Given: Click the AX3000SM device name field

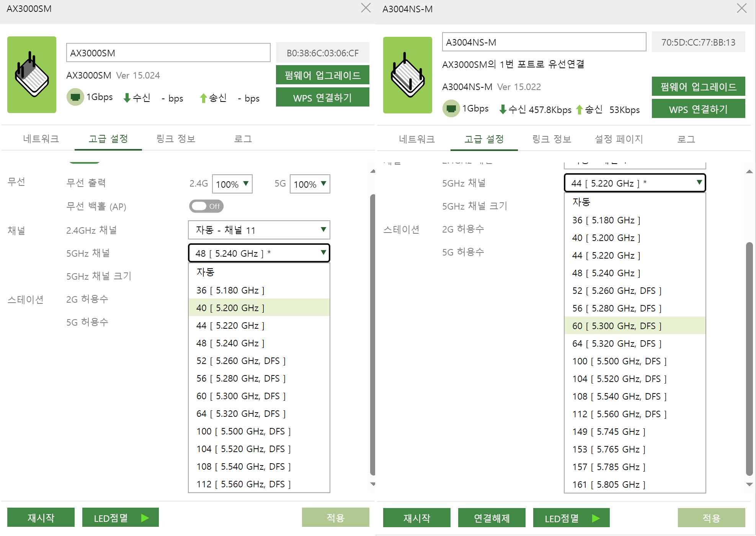Looking at the screenshot, I should 168,53.
